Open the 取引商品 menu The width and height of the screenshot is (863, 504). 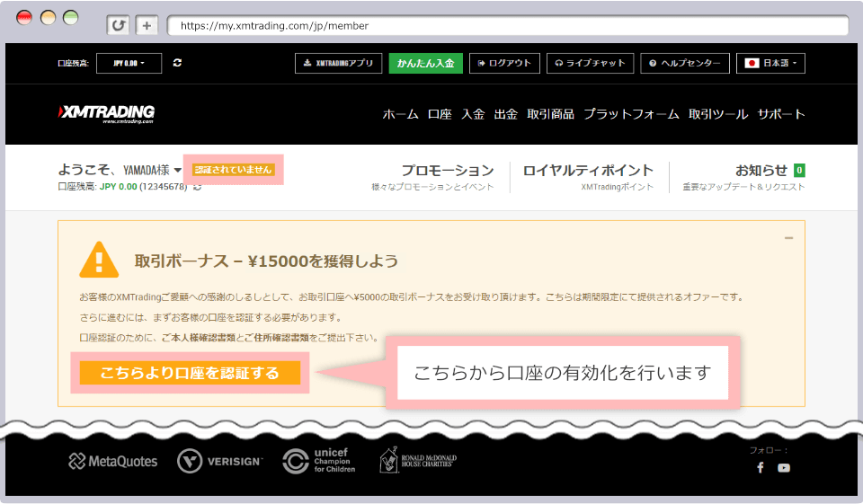[x=550, y=114]
